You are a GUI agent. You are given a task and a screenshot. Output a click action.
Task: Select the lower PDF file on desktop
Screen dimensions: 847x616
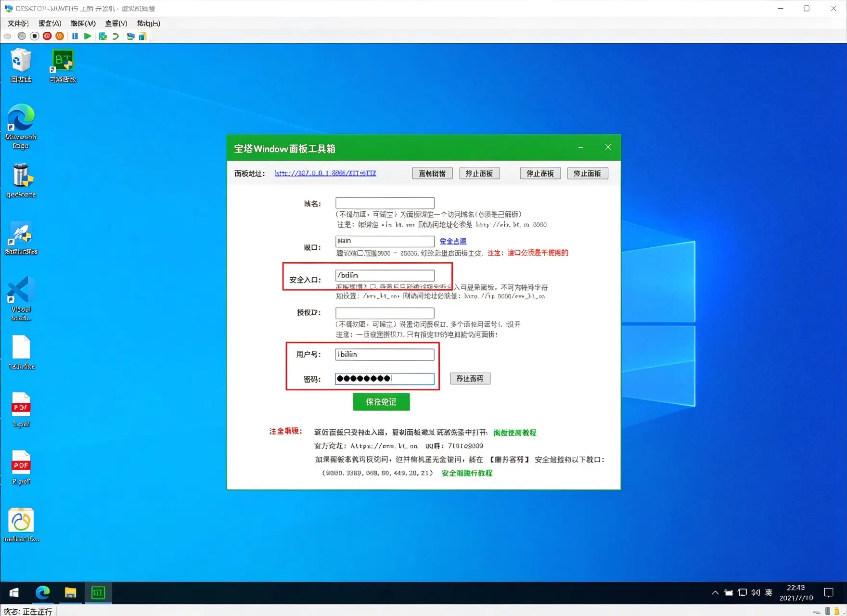click(x=21, y=467)
